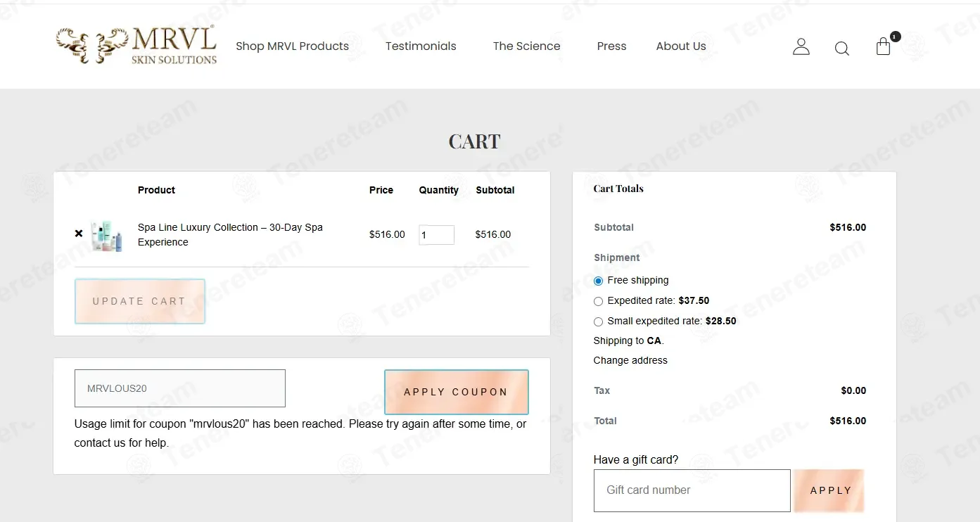The height and width of the screenshot is (522, 980).
Task: Go to About Us page
Action: pyautogui.click(x=681, y=46)
